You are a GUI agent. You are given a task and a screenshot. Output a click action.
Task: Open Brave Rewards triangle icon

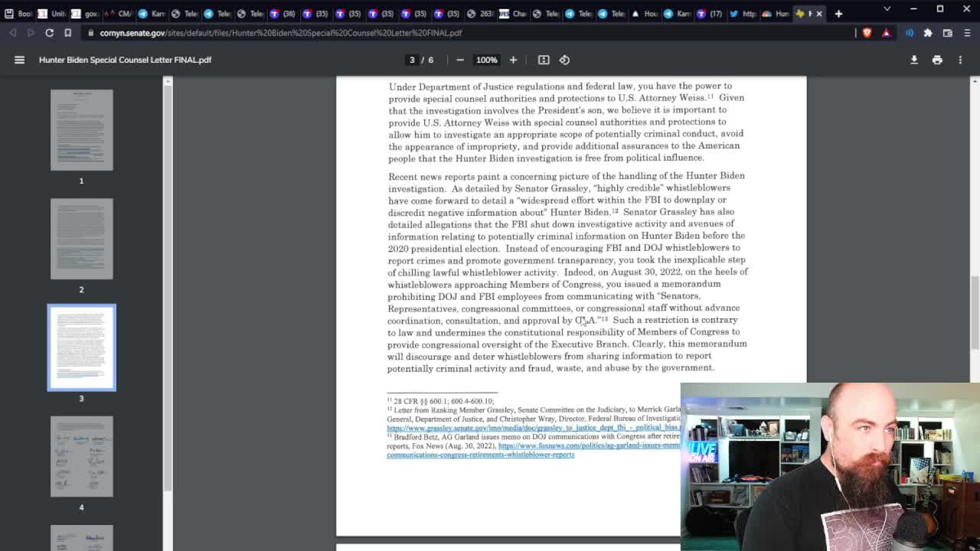tap(886, 33)
